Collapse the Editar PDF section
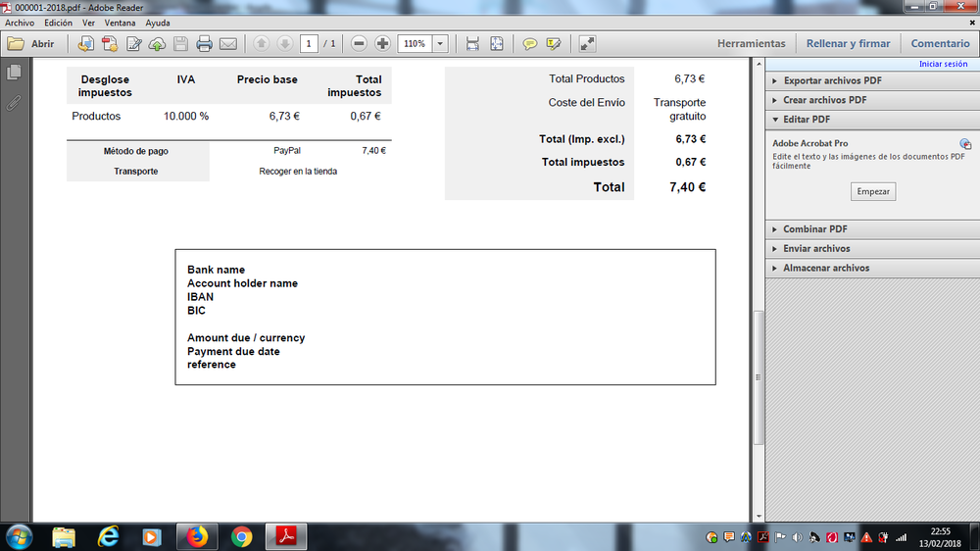 (872, 120)
